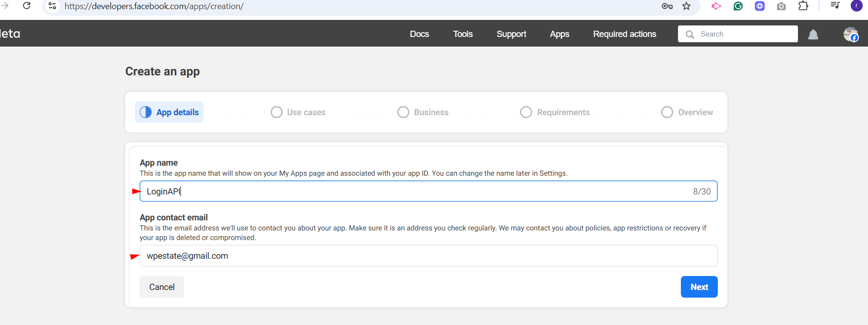Open Required actions in the top navigation
This screenshot has height=325, width=868.
click(624, 34)
